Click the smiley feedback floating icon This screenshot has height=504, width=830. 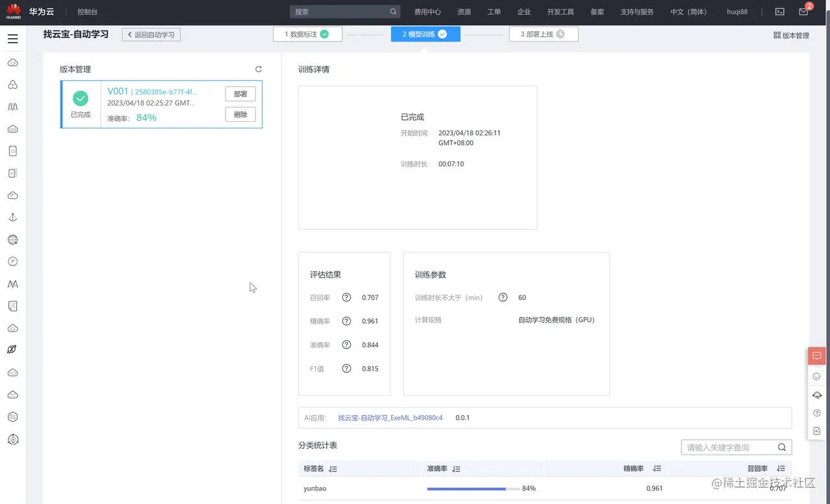click(816, 376)
